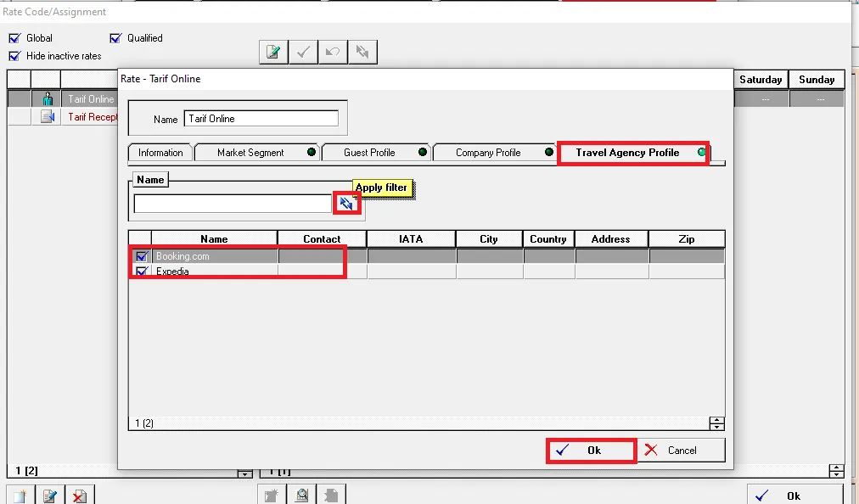859x504 pixels.
Task: Click the edit rate toolbar icon
Action: [273, 52]
